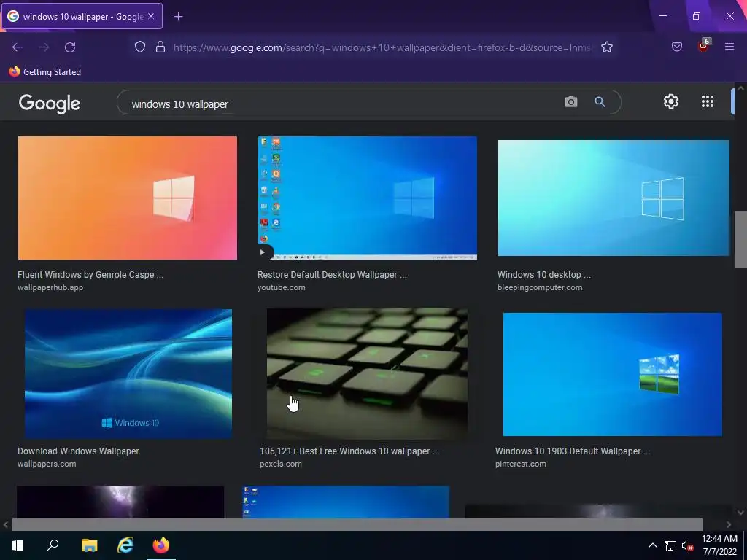This screenshot has width=747, height=560.
Task: Open 105,121+ Best Free Windows 10 wallpaper link
Action: [349, 451]
